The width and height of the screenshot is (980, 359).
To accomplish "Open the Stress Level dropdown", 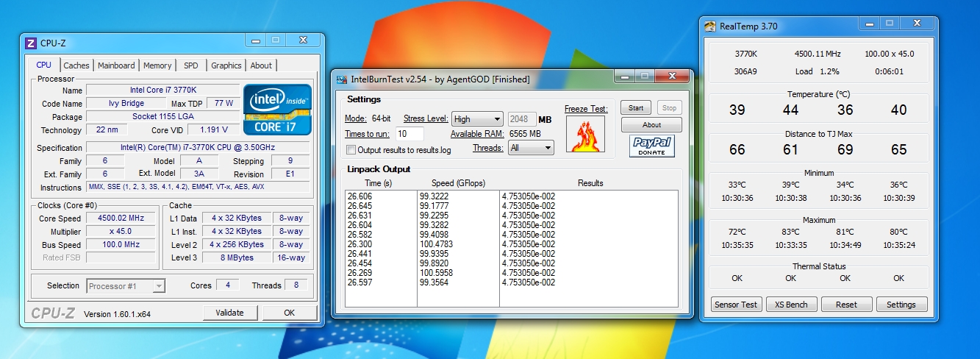I will click(477, 119).
